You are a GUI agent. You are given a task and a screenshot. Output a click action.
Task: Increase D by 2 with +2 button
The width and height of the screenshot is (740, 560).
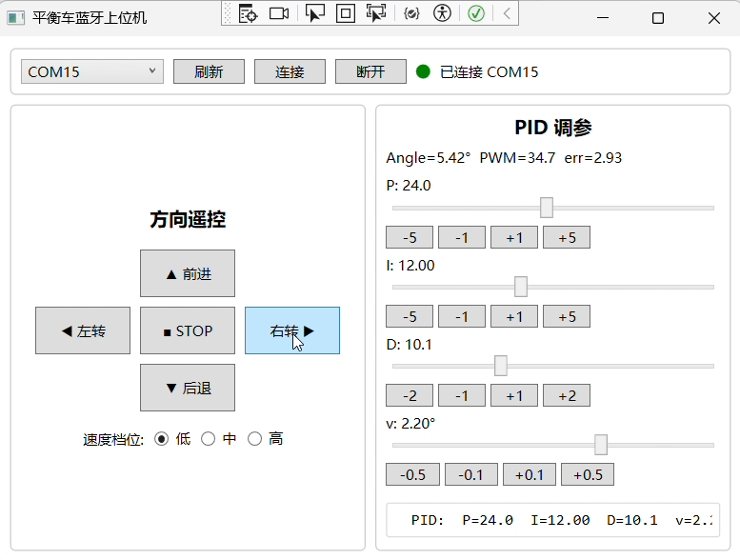point(567,396)
